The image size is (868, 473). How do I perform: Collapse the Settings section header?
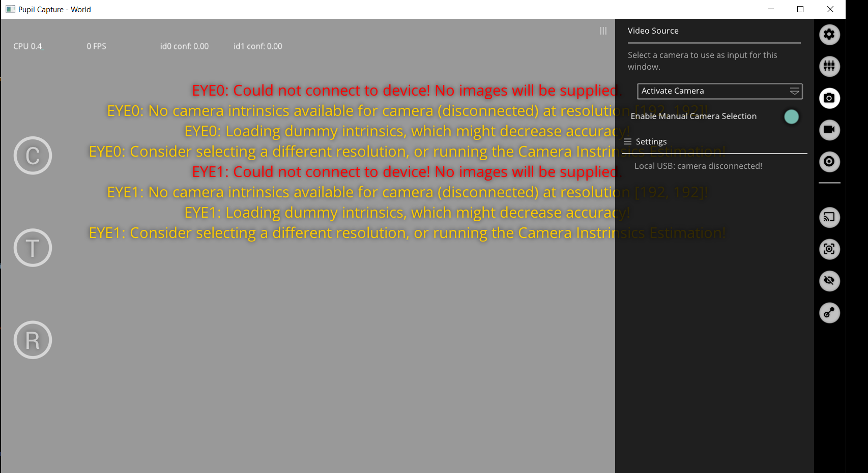pyautogui.click(x=714, y=141)
